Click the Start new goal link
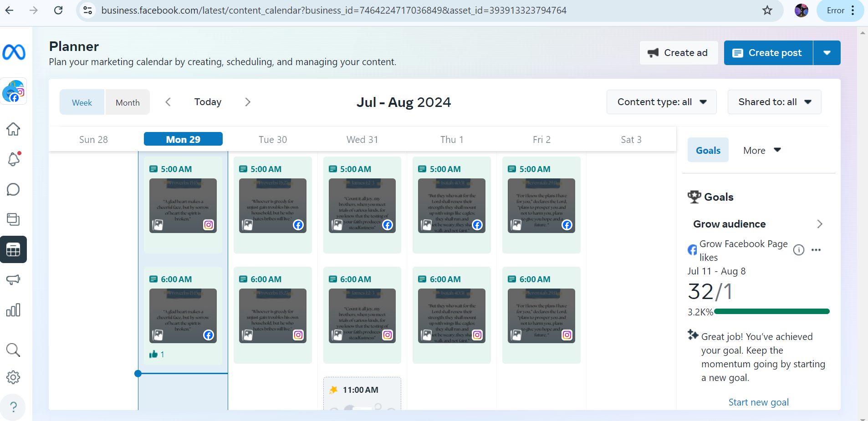Viewport: 868px width, 421px height. pos(759,402)
